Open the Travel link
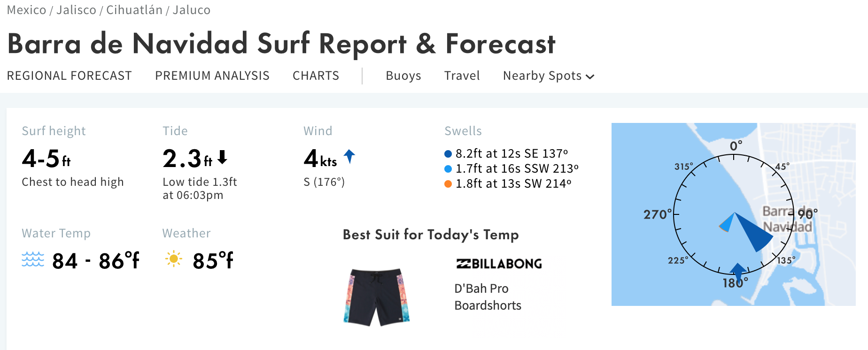This screenshot has width=868, height=350. [462, 76]
